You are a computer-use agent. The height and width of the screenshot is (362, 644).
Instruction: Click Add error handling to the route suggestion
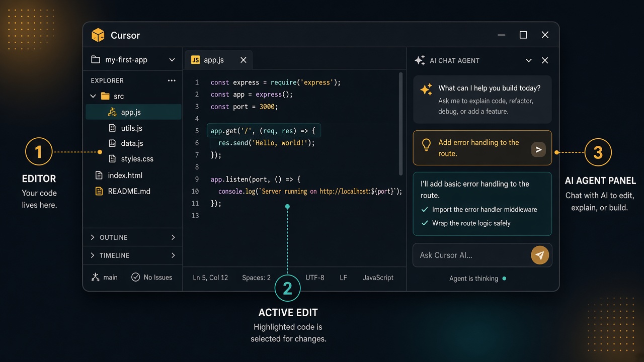478,148
